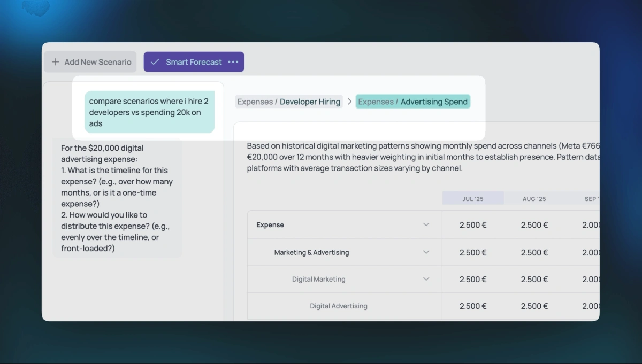Click the JUL '25 column header
Screen dimensions: 642x364
point(473,198)
